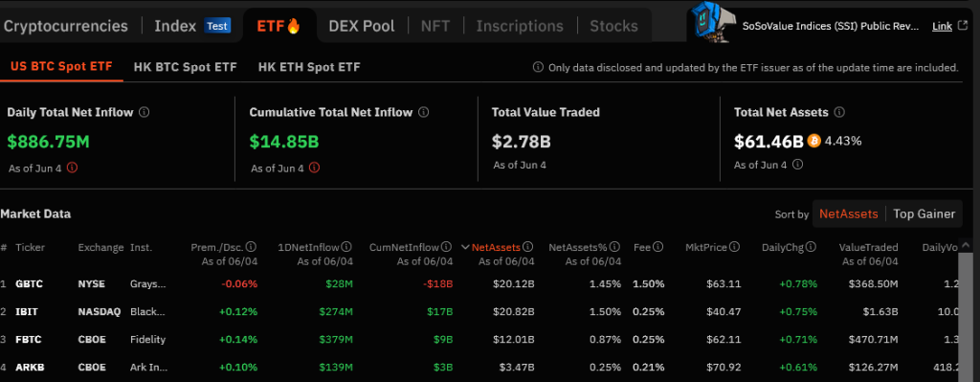
Task: Switch to the HK ETH Spot ETF sub-tab
Action: pyautogui.click(x=309, y=67)
